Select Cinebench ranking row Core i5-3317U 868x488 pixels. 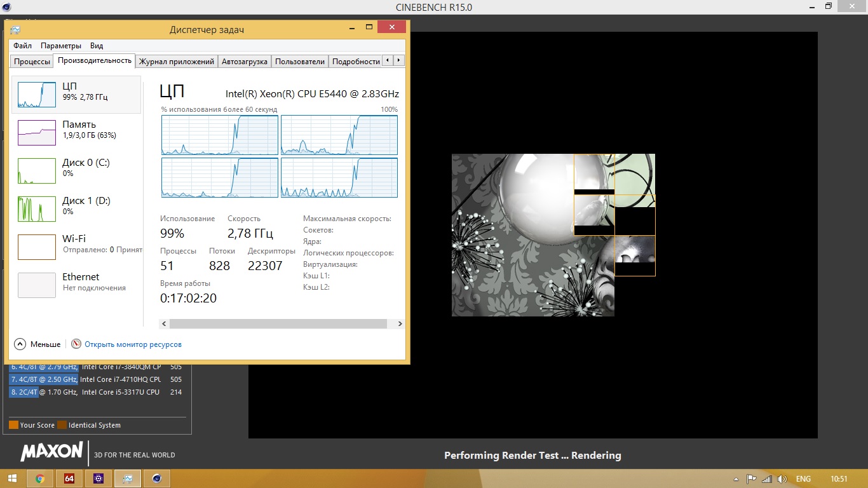[97, 392]
